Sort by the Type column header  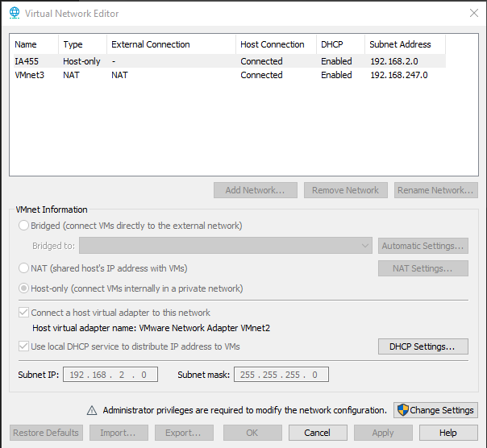pos(82,44)
